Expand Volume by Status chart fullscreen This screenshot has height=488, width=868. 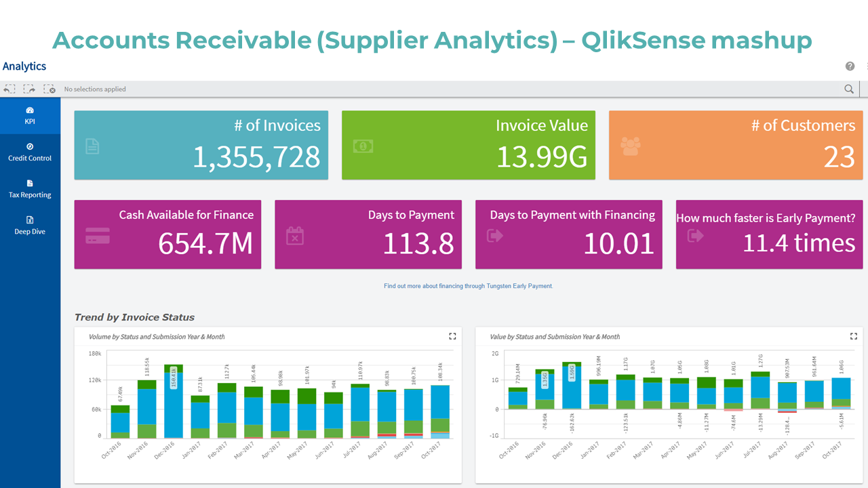click(452, 336)
